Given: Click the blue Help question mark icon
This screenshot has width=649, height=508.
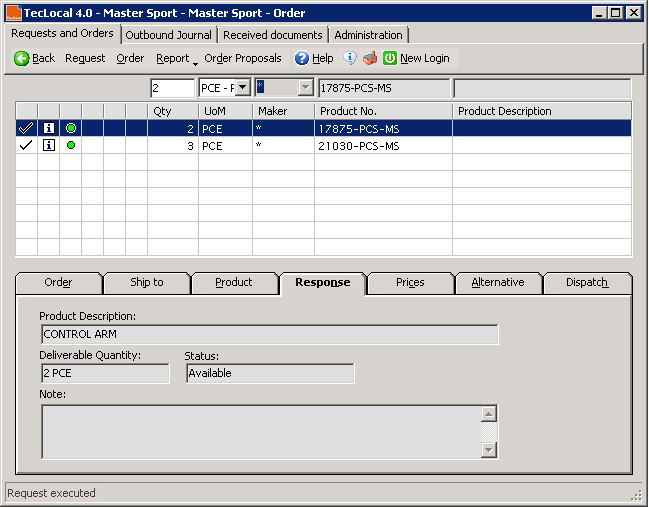Looking at the screenshot, I should click(x=301, y=59).
